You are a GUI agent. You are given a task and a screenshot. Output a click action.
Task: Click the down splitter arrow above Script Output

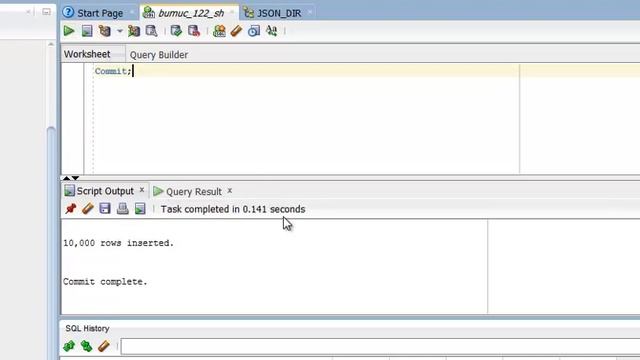(x=76, y=178)
